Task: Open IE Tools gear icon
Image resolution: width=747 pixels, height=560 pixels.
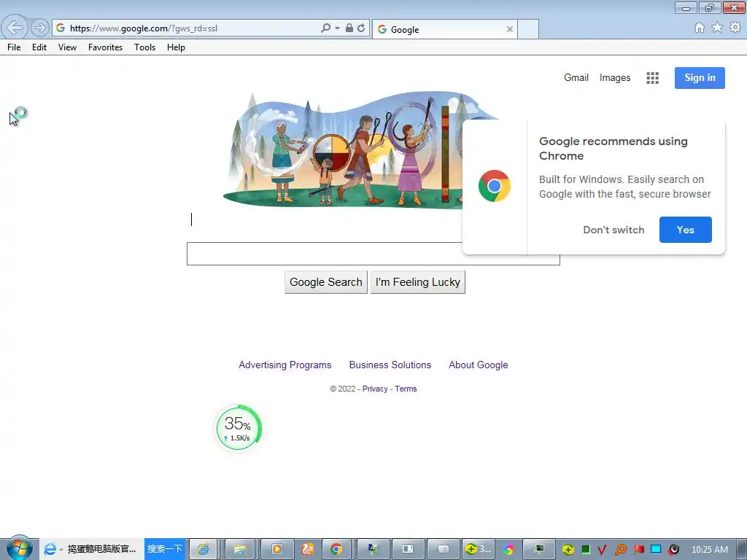Action: coord(735,28)
